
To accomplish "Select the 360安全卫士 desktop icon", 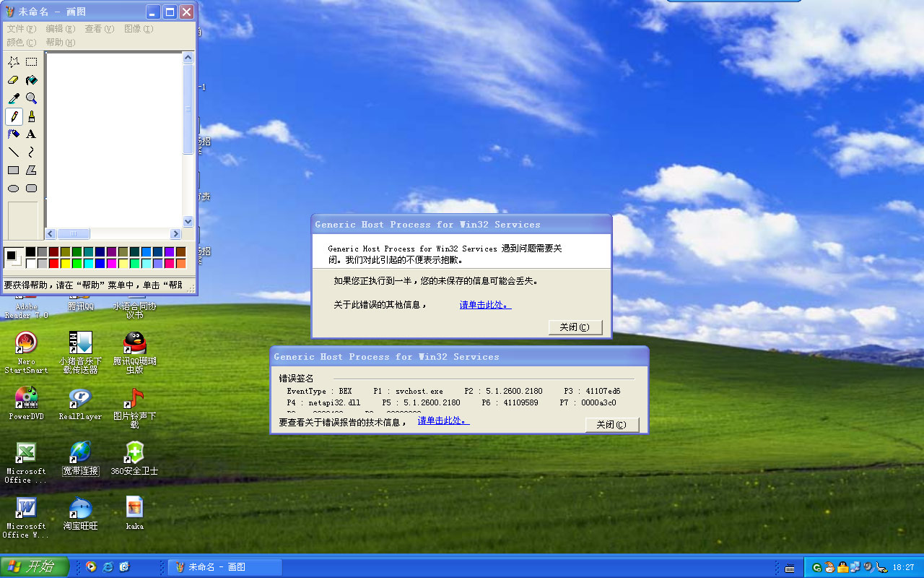I will (x=134, y=459).
